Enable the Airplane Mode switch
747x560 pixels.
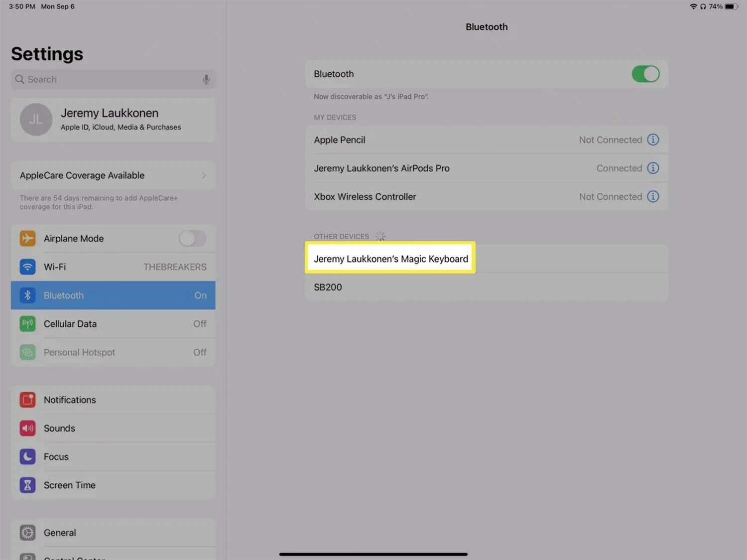click(x=193, y=238)
